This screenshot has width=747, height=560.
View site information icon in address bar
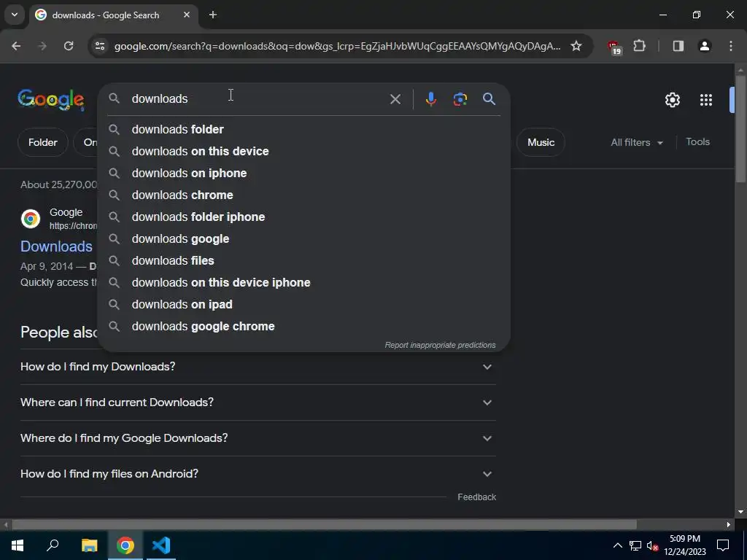(x=99, y=46)
